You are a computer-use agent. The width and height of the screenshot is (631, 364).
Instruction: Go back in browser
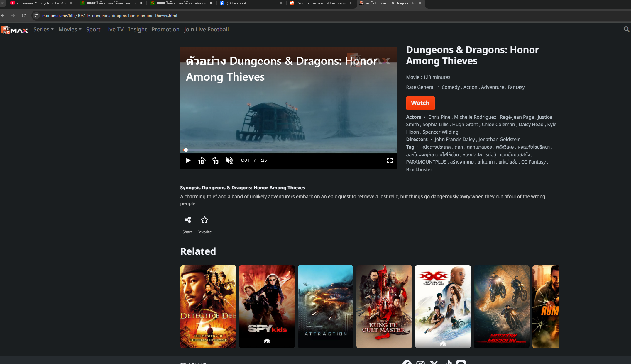pos(3,16)
